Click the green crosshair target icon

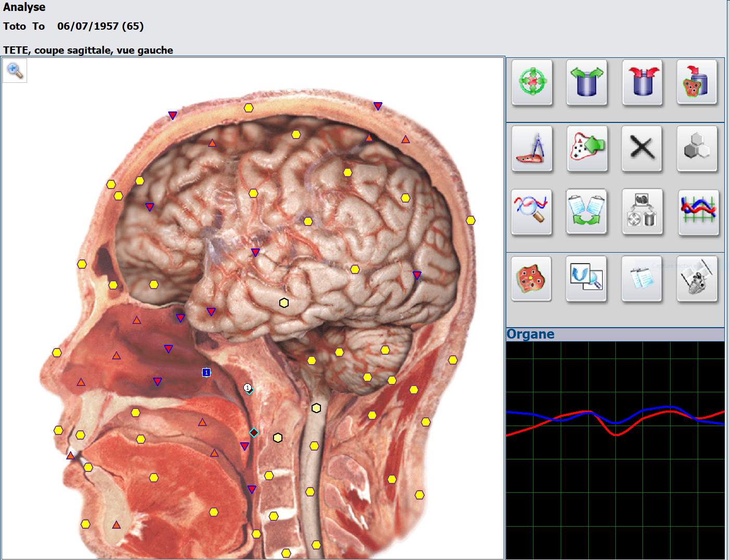click(x=532, y=82)
